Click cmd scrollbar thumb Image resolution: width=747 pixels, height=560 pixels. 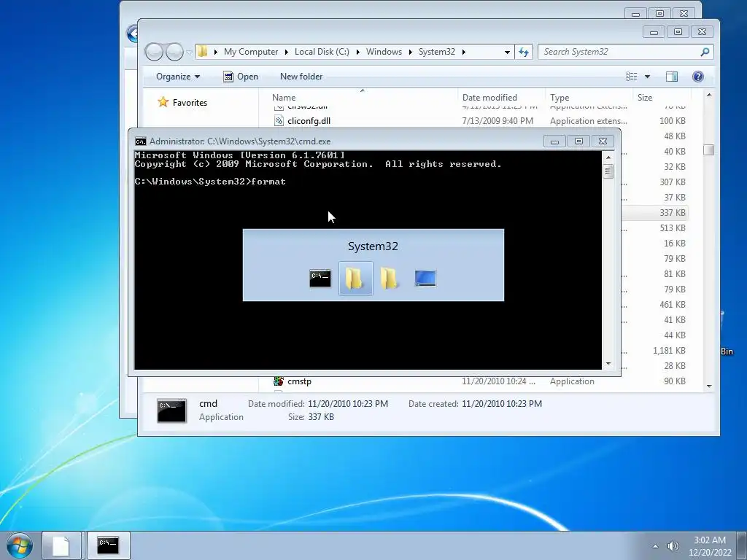(x=608, y=171)
